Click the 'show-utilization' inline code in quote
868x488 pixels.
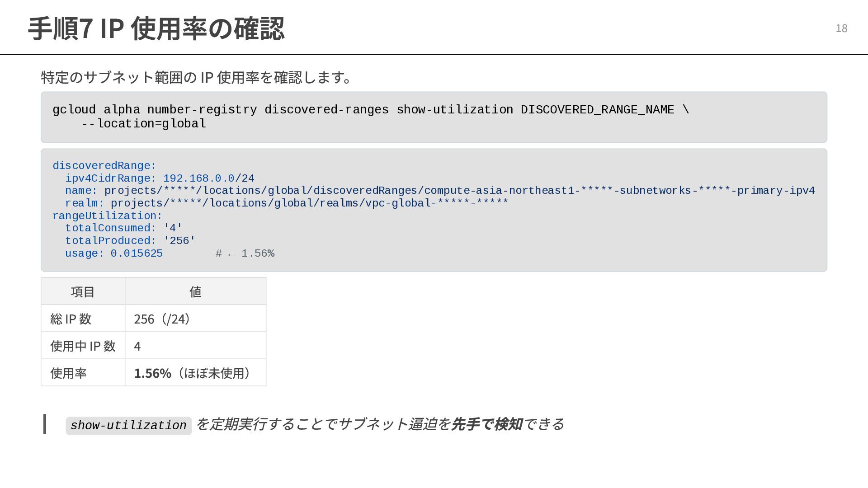[x=128, y=426]
